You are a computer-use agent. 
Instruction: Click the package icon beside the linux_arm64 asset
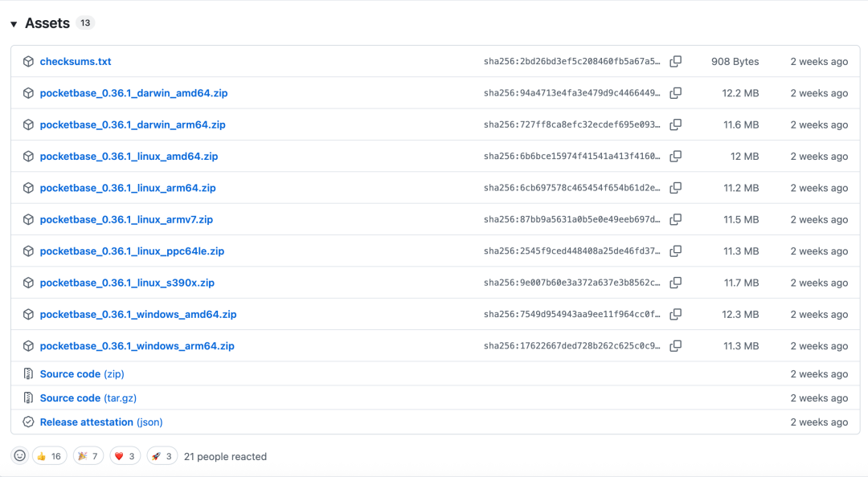[28, 187]
